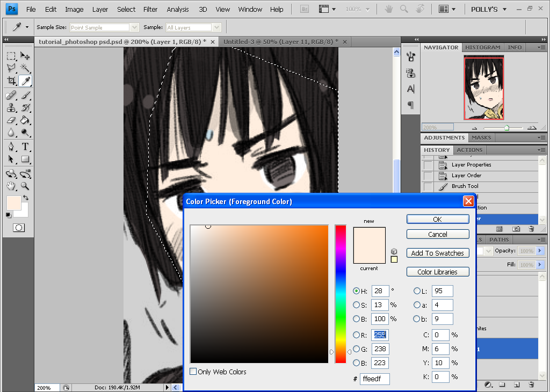
Task: Select the Magic Wand tool
Action: [25, 68]
